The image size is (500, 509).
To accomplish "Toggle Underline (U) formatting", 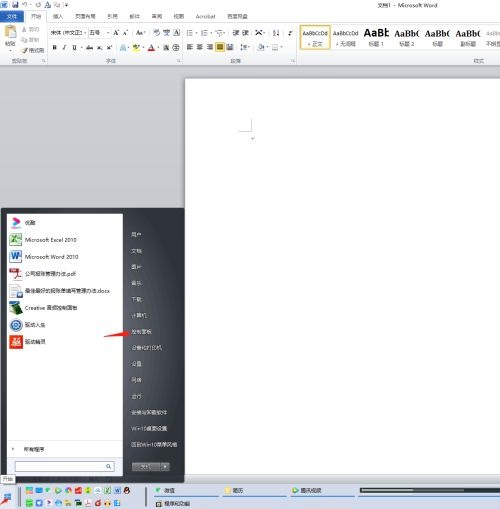I will pyautogui.click(x=74, y=48).
